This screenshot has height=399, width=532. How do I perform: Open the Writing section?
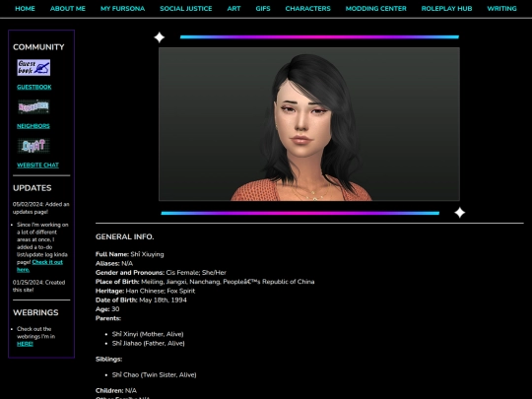501,9
